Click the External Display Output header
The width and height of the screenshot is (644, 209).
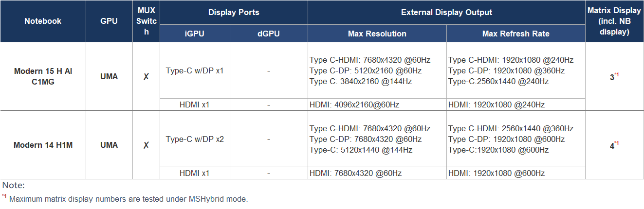(446, 12)
